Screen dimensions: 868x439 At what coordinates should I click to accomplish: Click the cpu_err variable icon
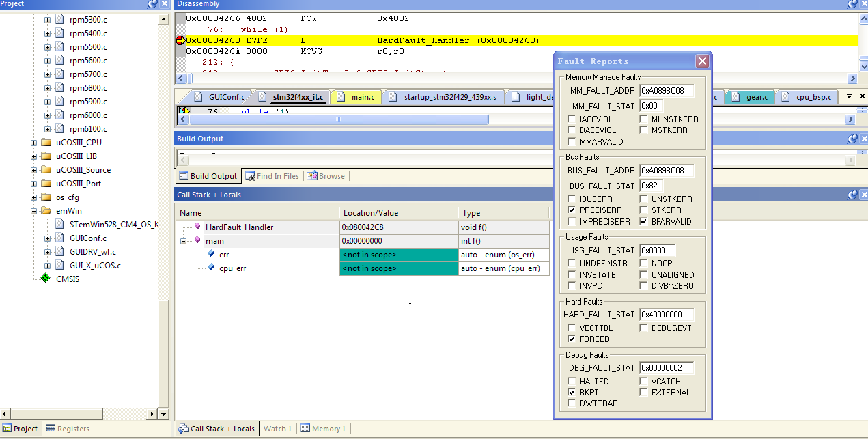point(211,268)
